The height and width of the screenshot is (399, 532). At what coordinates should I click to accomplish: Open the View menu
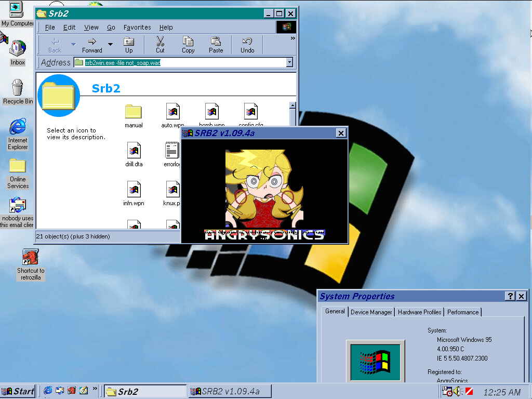(91, 28)
